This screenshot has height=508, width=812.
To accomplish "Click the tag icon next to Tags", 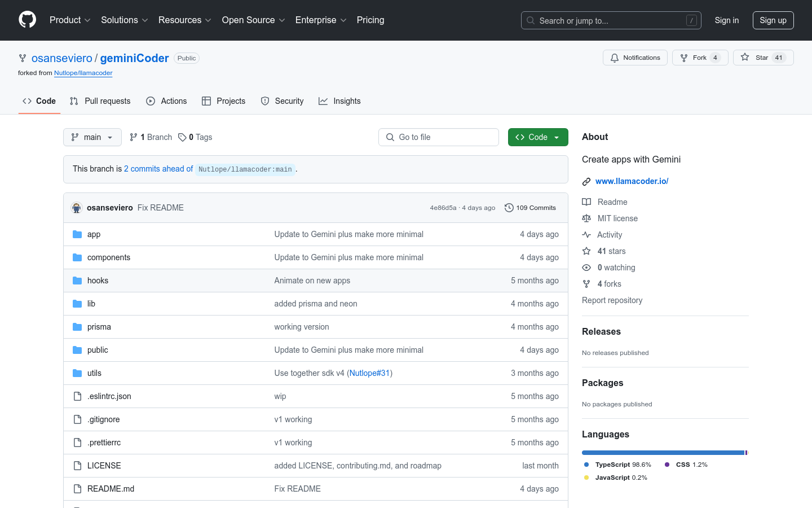I will coord(182,137).
